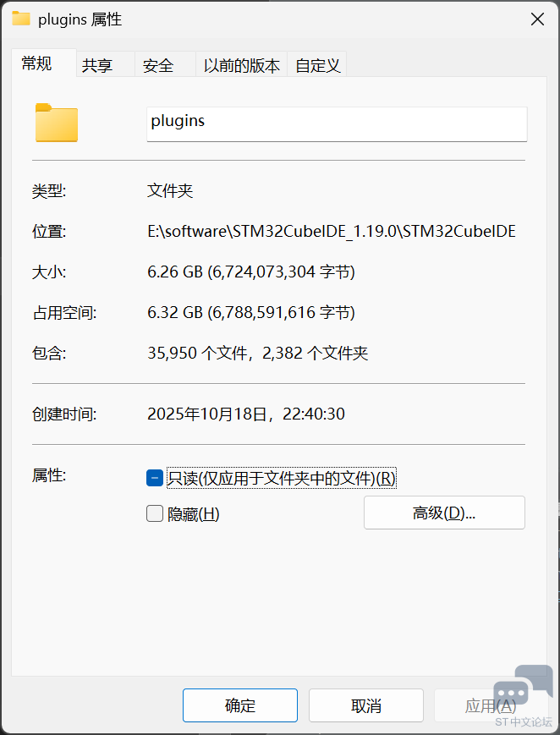
Task: Open the 自定义 tab
Action: (x=317, y=64)
